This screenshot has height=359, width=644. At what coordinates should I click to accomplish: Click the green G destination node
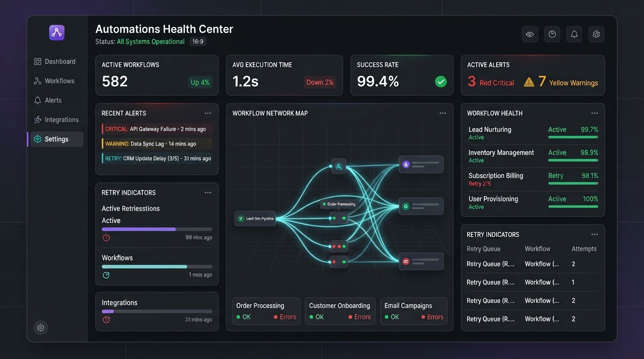pyautogui.click(x=406, y=206)
